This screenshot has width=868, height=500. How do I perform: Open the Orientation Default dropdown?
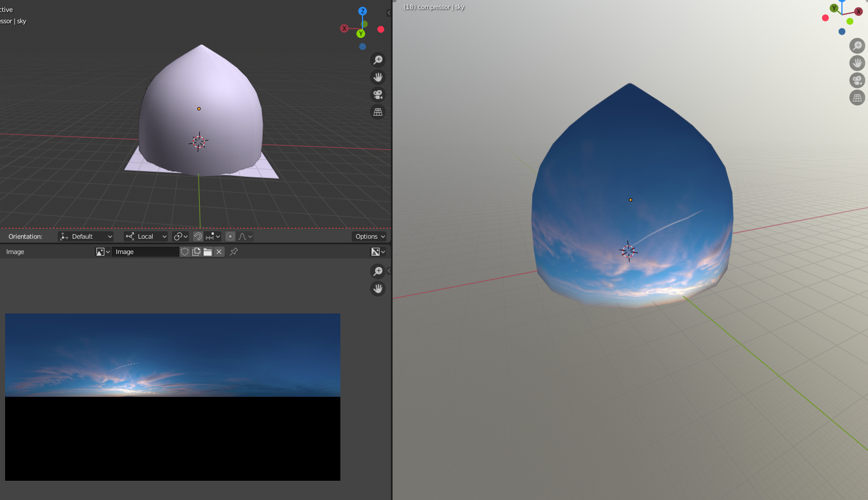(86, 236)
